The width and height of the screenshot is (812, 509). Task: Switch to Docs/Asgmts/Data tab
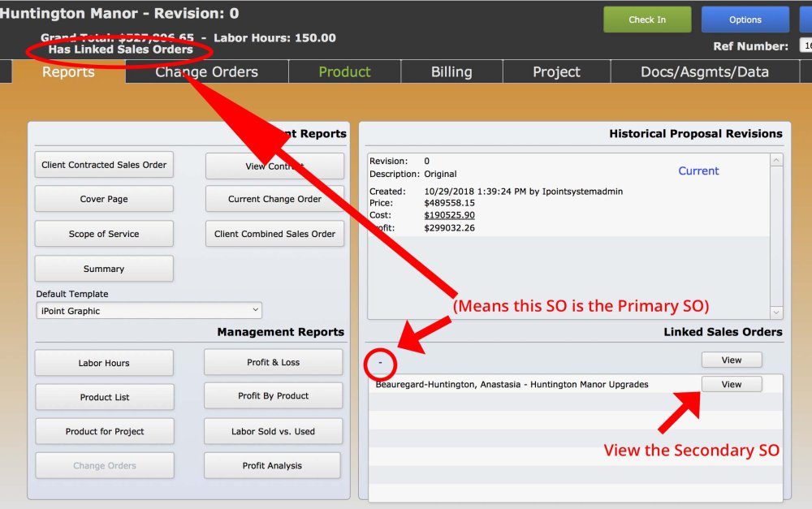[705, 72]
